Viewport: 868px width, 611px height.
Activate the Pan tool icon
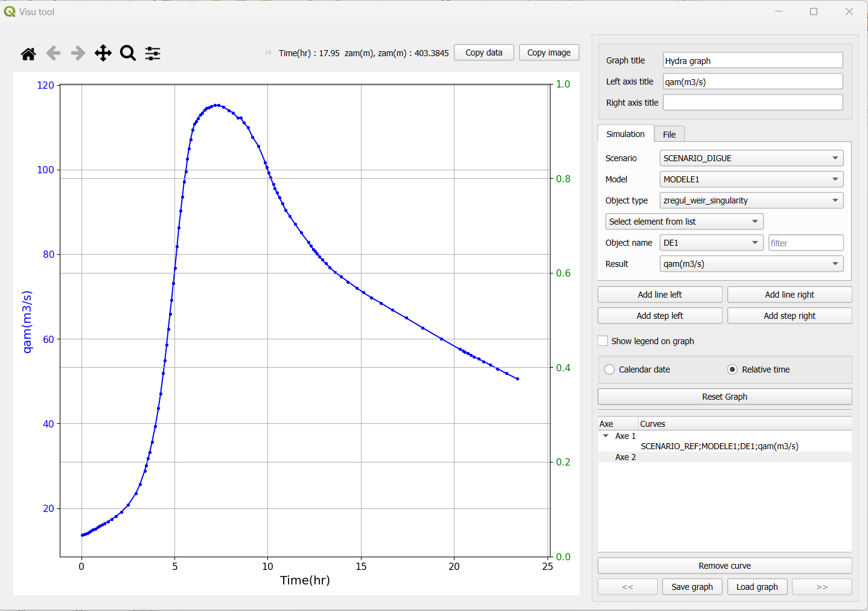pos(103,53)
